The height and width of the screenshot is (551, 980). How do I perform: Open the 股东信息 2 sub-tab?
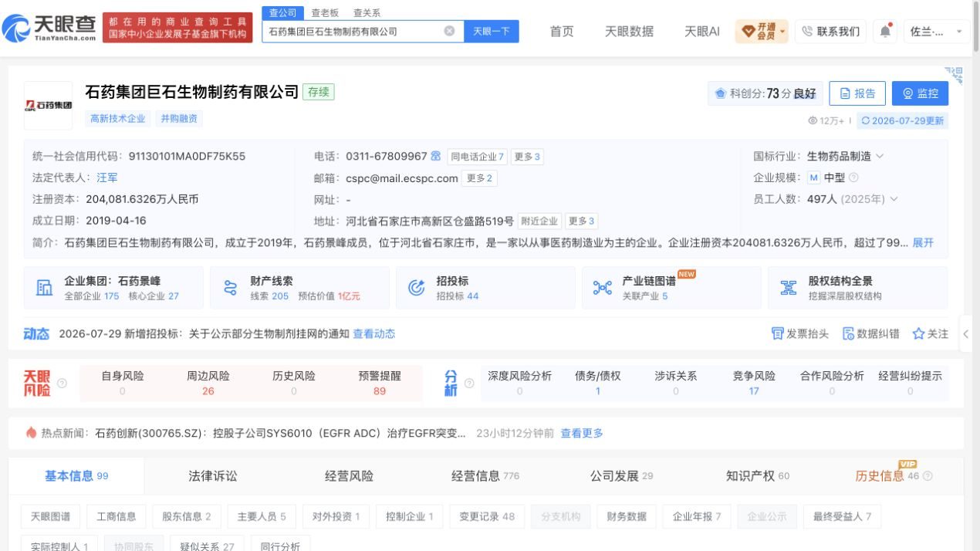(x=185, y=516)
